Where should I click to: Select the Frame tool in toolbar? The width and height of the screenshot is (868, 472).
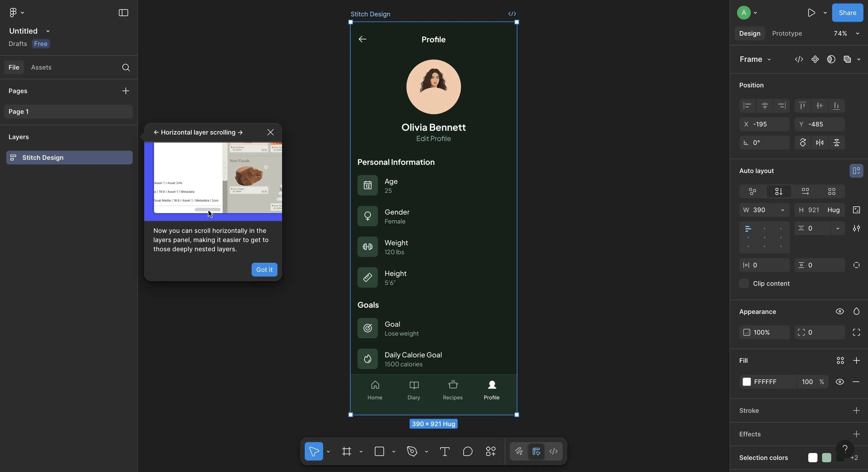[x=346, y=451]
